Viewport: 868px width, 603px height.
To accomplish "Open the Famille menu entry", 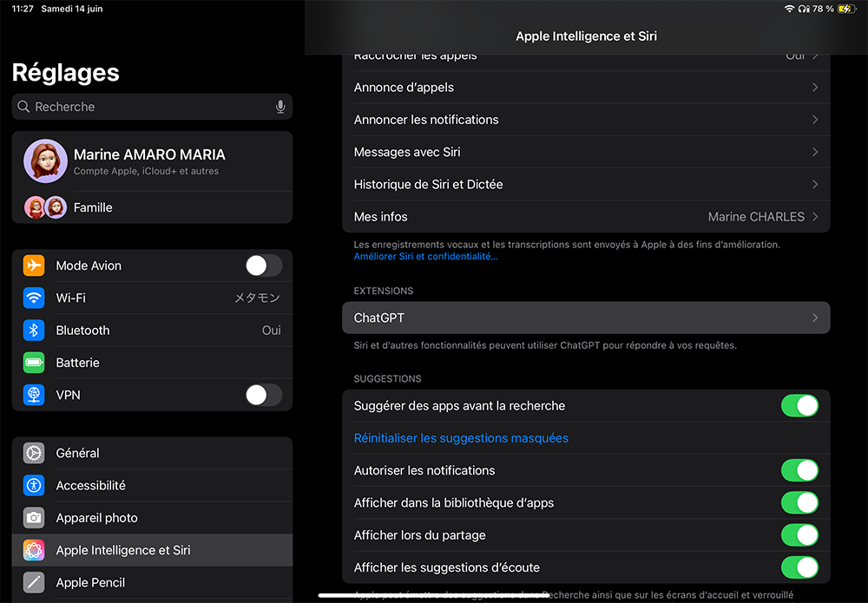I will coord(93,207).
